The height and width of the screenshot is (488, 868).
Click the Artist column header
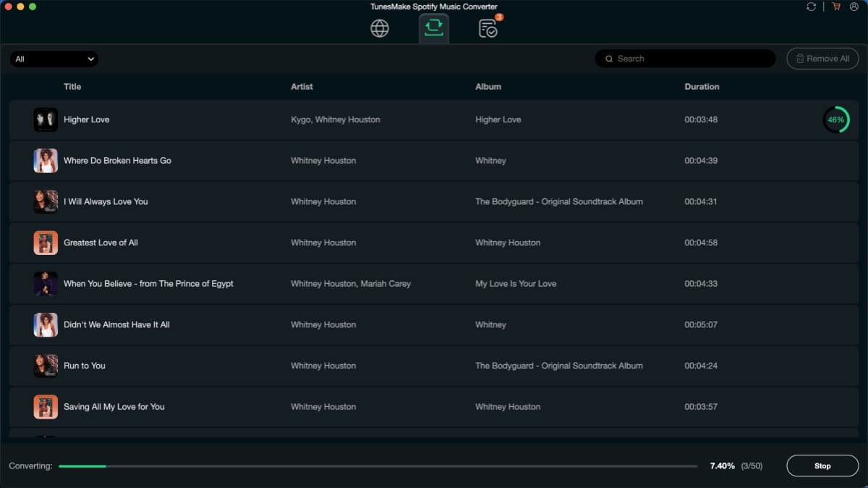coord(302,87)
